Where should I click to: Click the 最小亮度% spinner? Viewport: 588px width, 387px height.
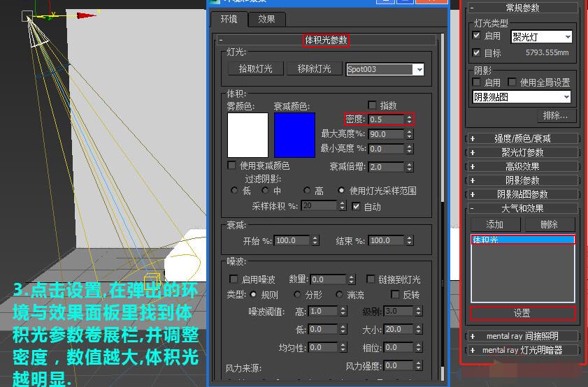(x=410, y=149)
